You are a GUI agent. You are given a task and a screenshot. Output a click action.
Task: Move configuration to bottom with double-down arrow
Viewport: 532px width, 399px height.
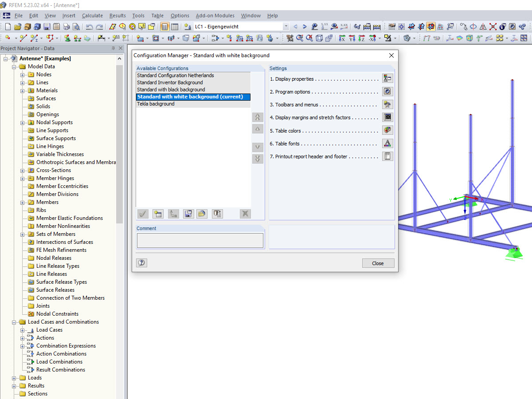[258, 159]
